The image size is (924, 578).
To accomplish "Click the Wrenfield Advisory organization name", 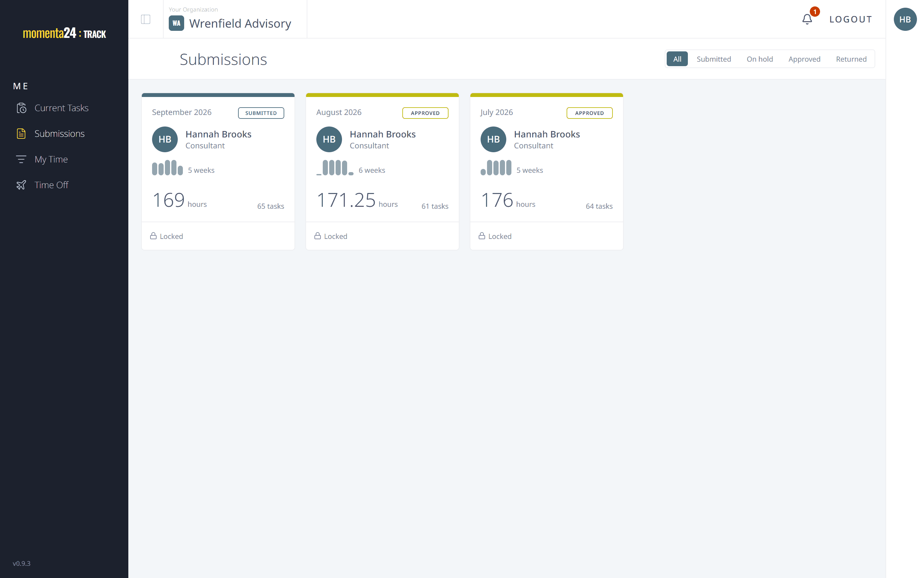I will pos(240,24).
